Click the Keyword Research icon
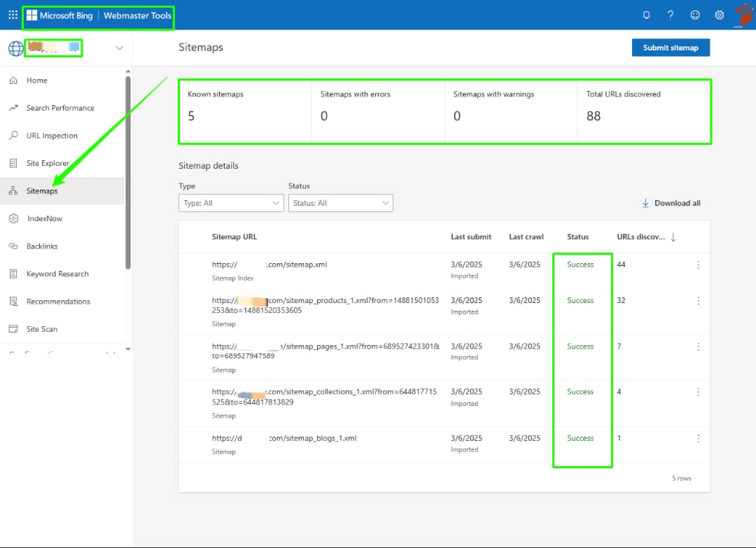This screenshot has height=548, width=756. click(x=13, y=274)
